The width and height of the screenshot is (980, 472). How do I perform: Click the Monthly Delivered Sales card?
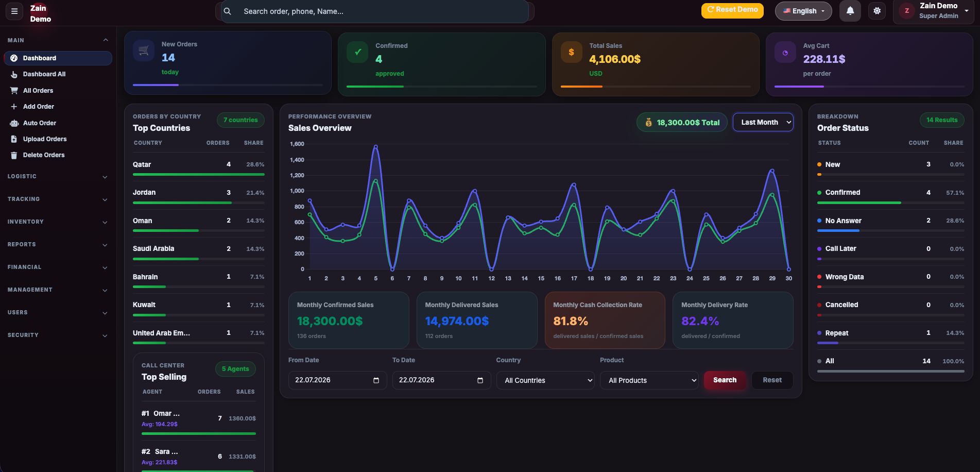point(477,321)
